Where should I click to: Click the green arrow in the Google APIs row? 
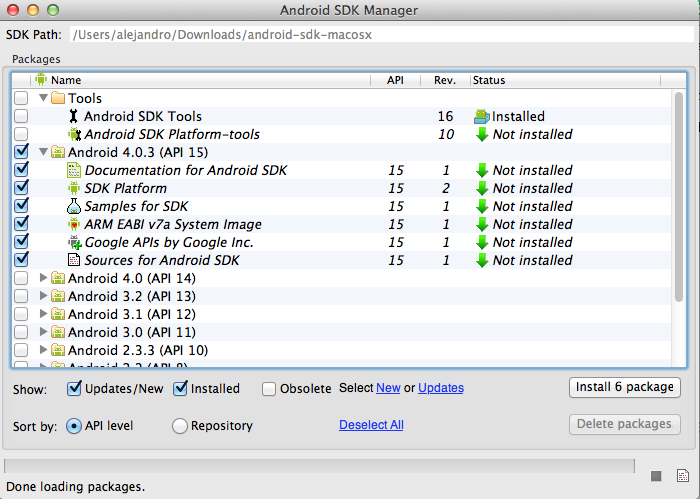pyautogui.click(x=482, y=242)
